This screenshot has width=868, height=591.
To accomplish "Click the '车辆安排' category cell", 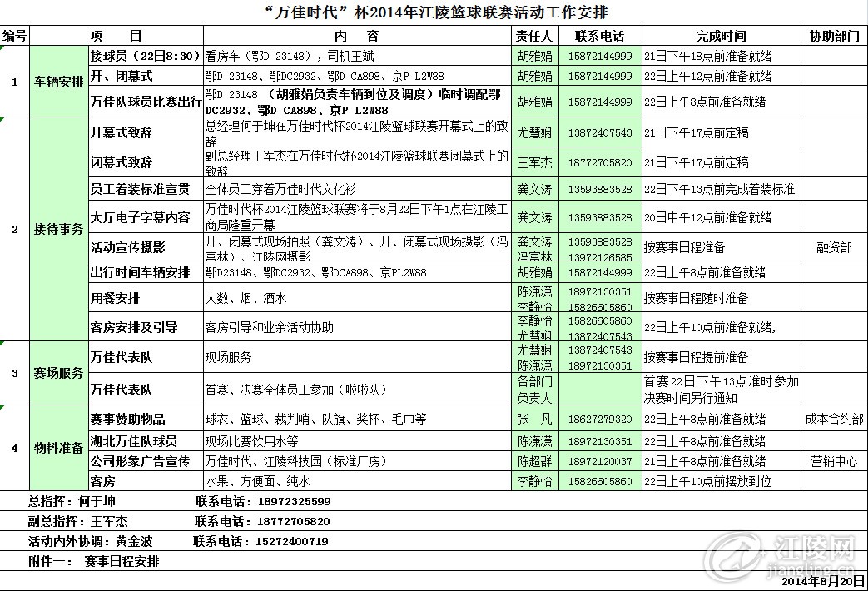I will [59, 82].
